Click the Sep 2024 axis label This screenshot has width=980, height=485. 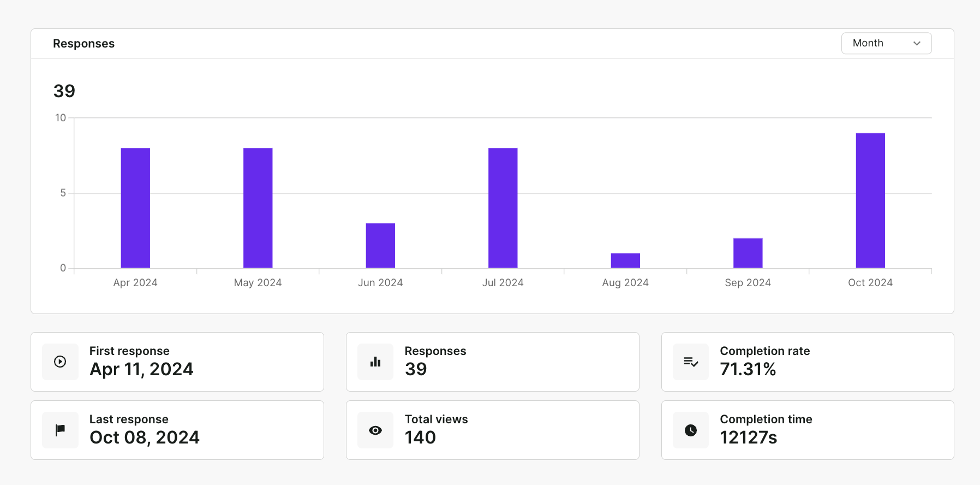click(748, 282)
